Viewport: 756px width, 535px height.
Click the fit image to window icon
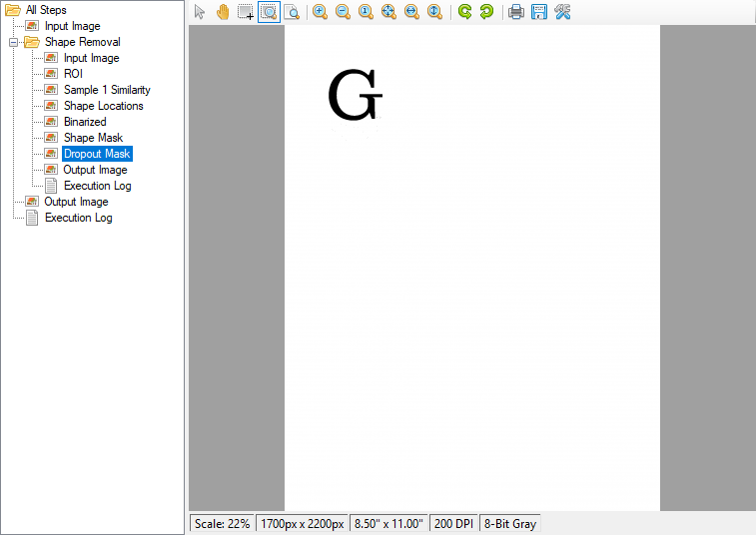[x=388, y=12]
